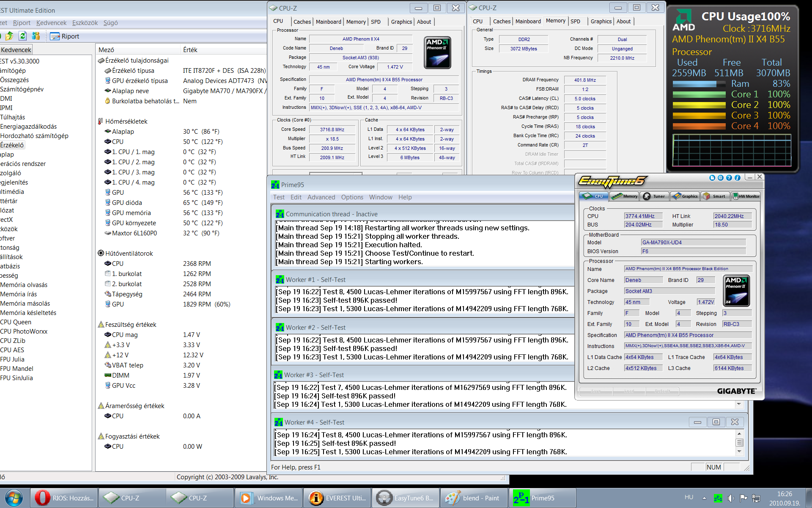Click the AMD Phenom II logo in EasyTune6
Viewport: 812px width, 508px height.
pyautogui.click(x=737, y=291)
